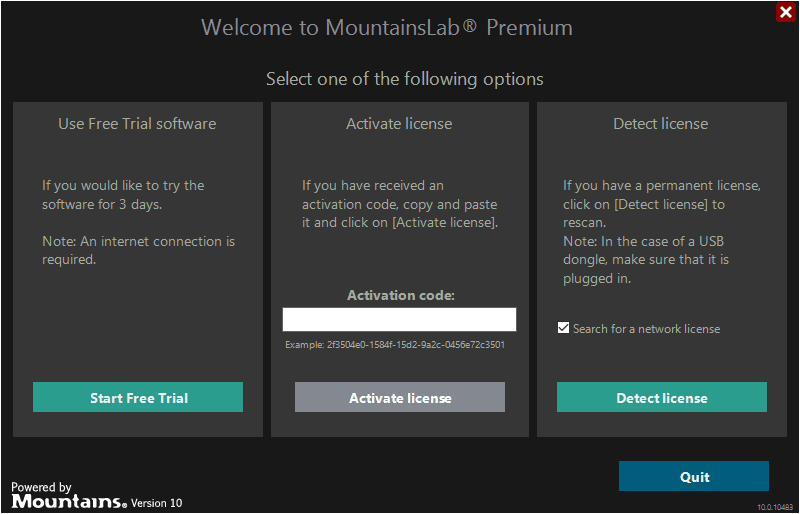Click 'Select one of the following options' subtitle
Viewport: 800px width, 514px height.
point(404,79)
